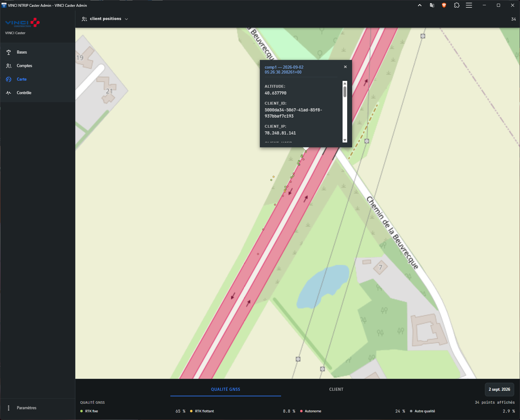Open the Carte menu item
The image size is (520, 420).
(38, 79)
